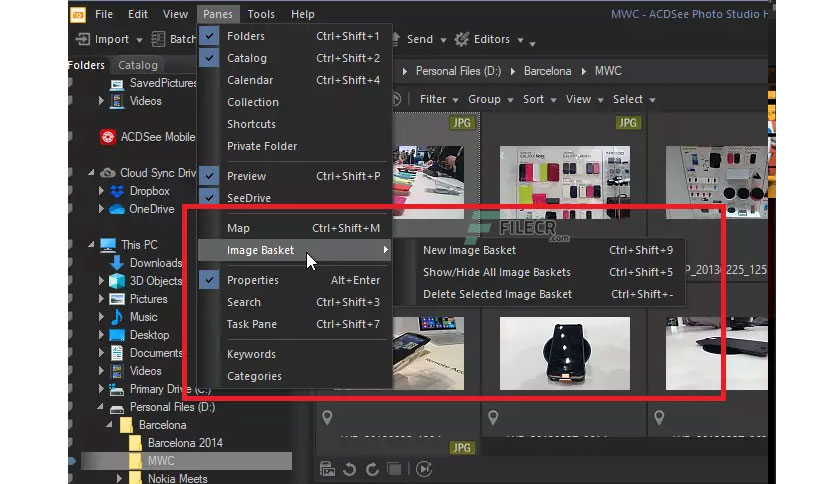Screen dimensions: 836x484
Task: Click the Personal Files drive icon in tree
Action: pyautogui.click(x=117, y=409)
